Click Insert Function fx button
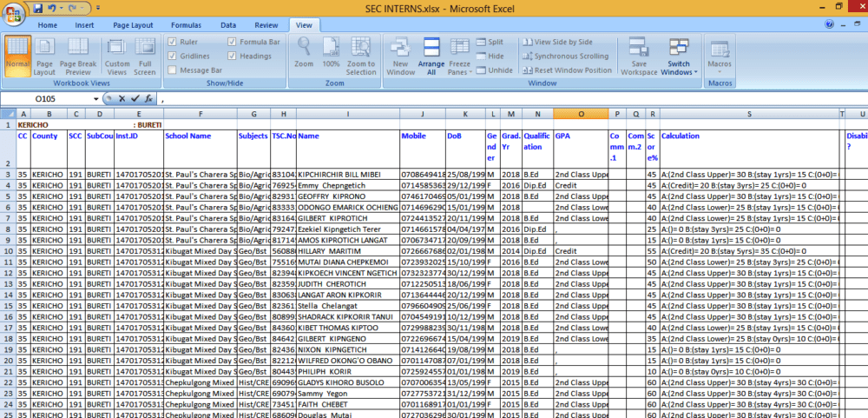The width and height of the screenshot is (868, 418). click(x=148, y=99)
